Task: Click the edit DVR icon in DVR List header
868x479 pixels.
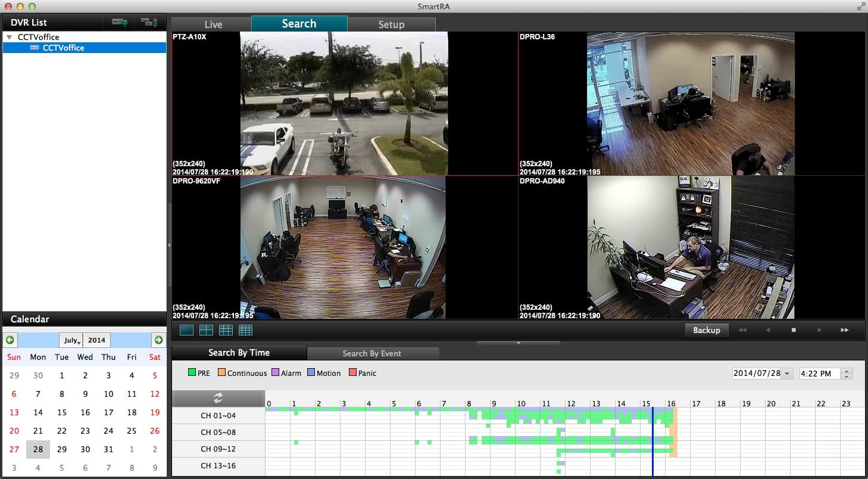Action: 149,23
